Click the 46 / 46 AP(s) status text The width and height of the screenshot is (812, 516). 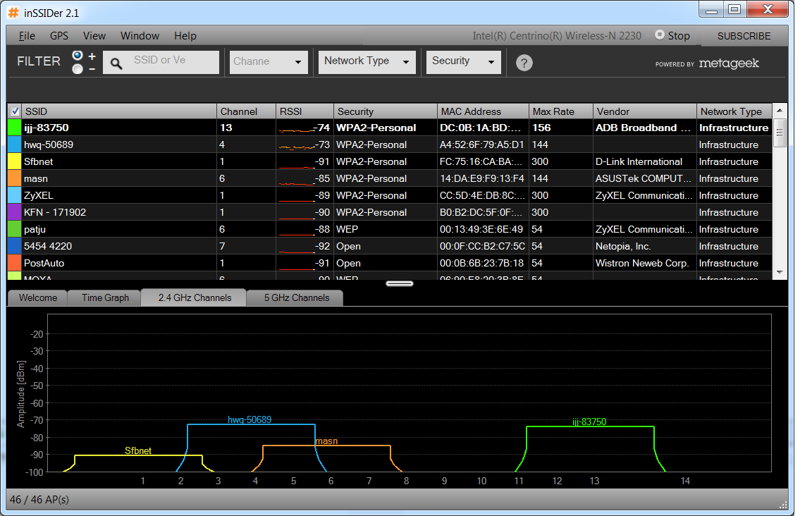39,499
